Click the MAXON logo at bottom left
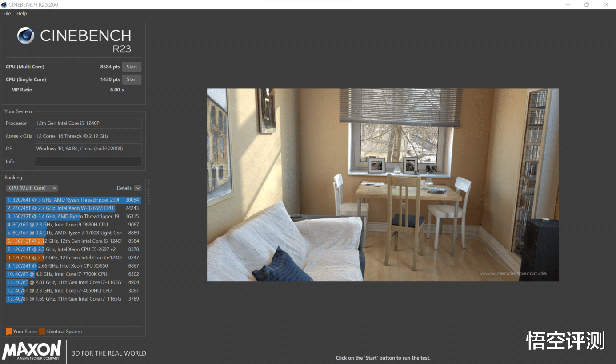The image size is (616, 364). click(32, 350)
